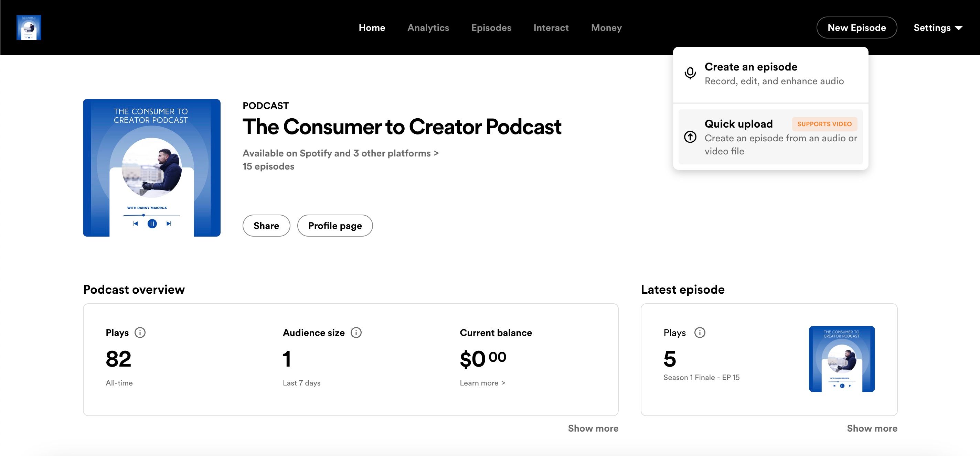Viewport: 980px width, 456px height.
Task: Open the Settings dropdown
Action: (938, 28)
